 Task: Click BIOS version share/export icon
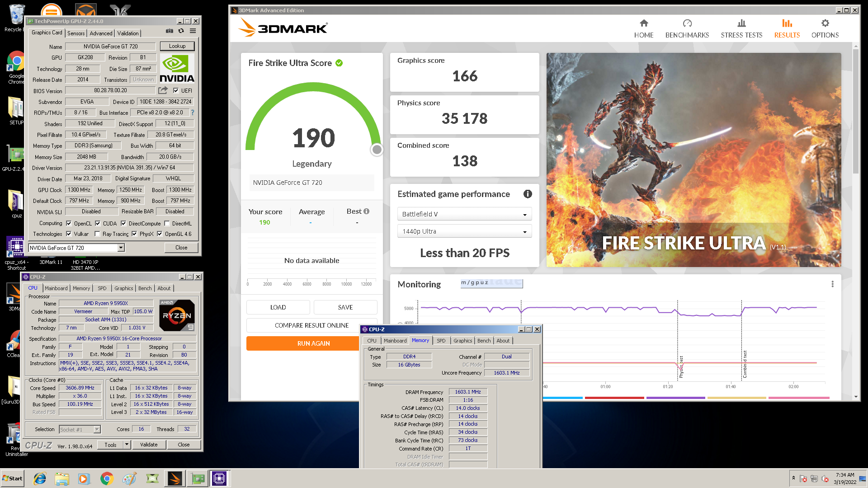click(163, 90)
